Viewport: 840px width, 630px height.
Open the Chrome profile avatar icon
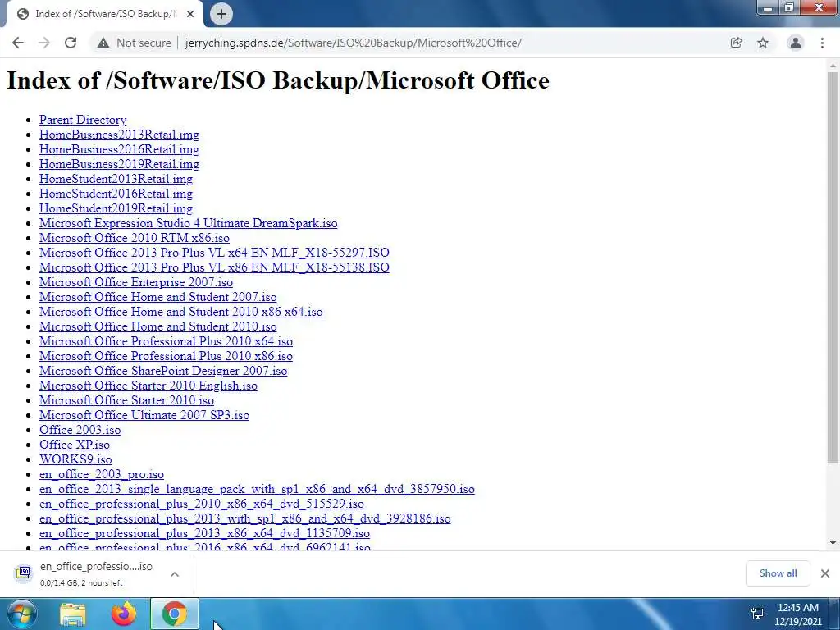point(796,43)
